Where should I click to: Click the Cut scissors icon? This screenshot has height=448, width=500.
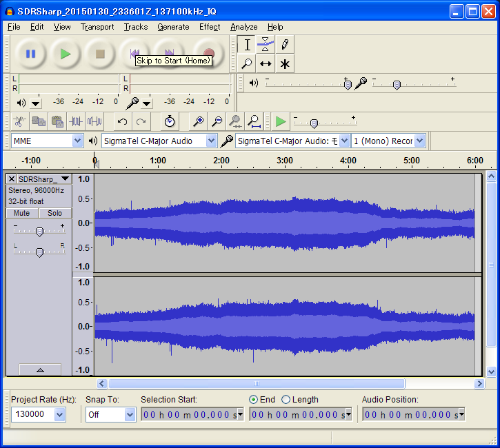[x=20, y=121]
